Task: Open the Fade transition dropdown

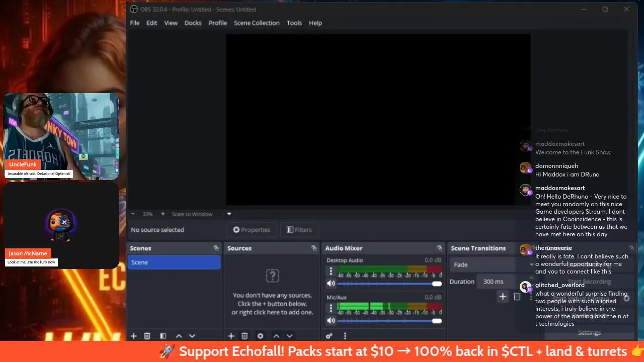Action: click(493, 264)
